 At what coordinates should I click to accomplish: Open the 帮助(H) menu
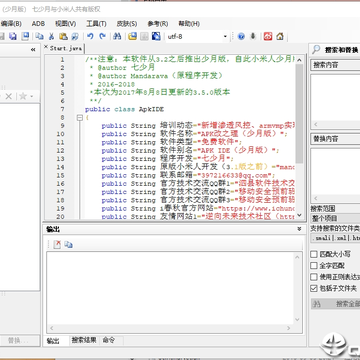[189, 24]
